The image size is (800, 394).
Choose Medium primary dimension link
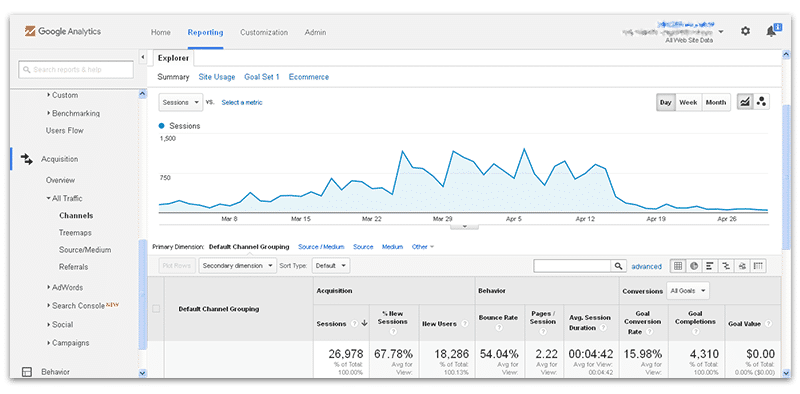click(x=392, y=247)
